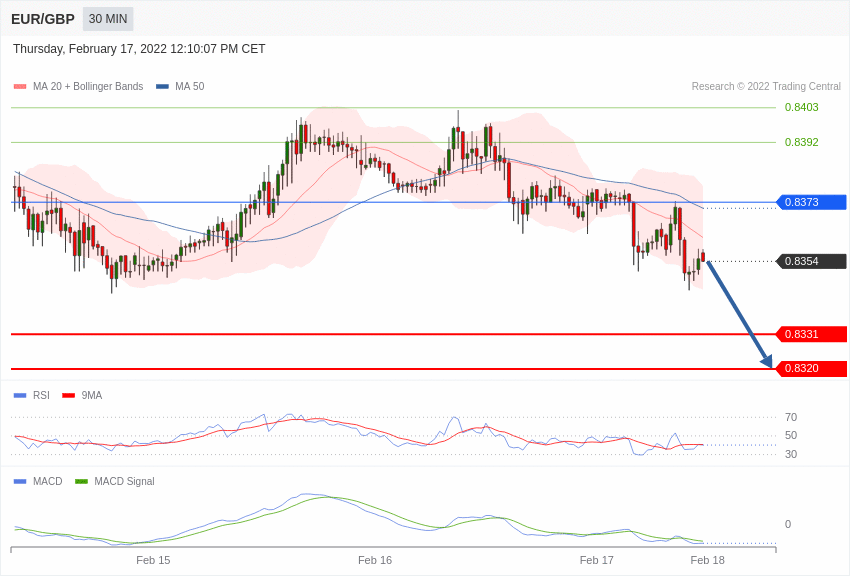
Task: Click the MA 20 + Bollinger Bands legend label
Action: coord(88,86)
